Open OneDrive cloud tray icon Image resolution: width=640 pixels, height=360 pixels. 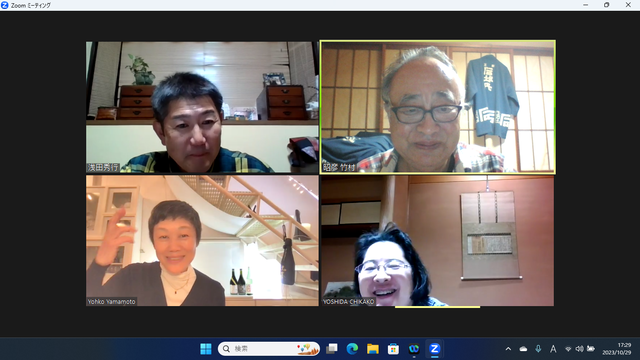[x=523, y=349]
